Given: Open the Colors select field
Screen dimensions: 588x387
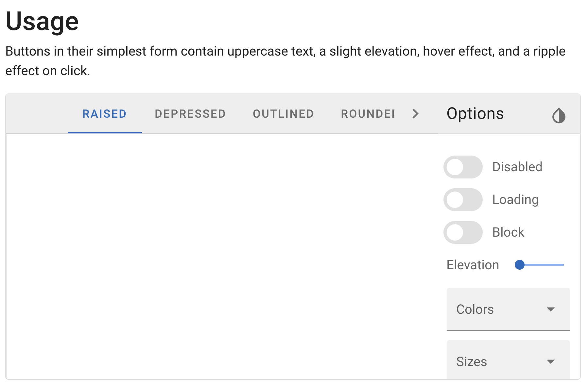Looking at the screenshot, I should [x=508, y=309].
